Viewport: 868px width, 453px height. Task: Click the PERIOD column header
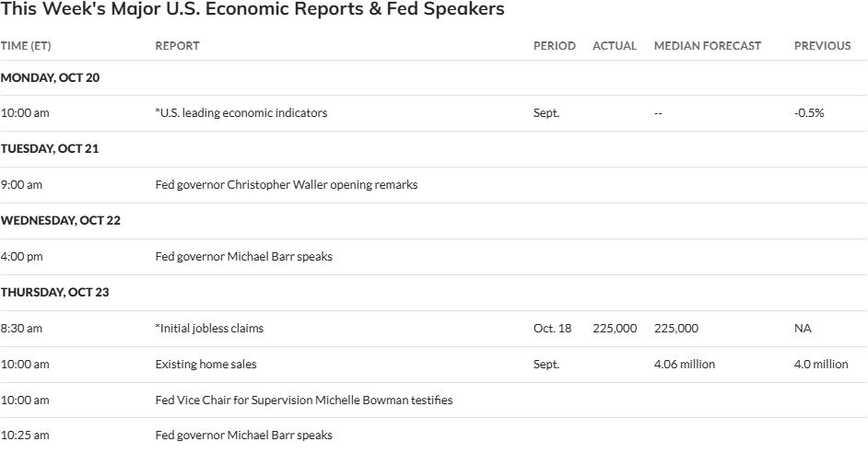[554, 46]
